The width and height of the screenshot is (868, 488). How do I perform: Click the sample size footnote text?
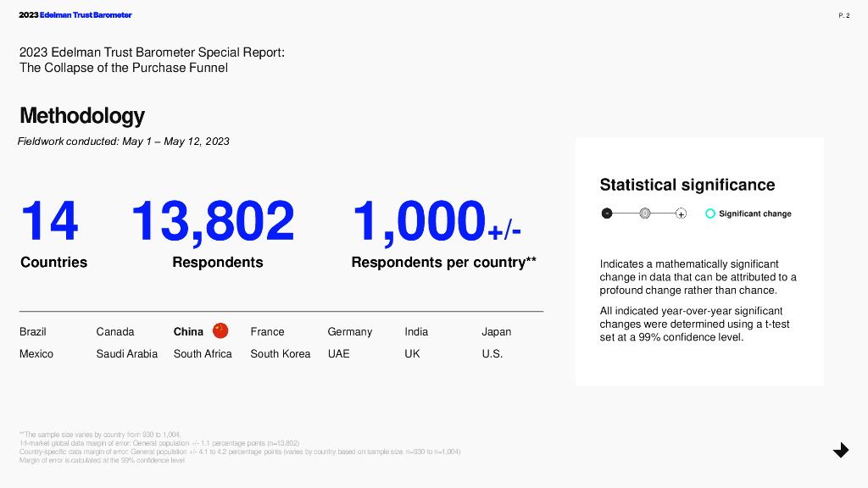pos(100,434)
